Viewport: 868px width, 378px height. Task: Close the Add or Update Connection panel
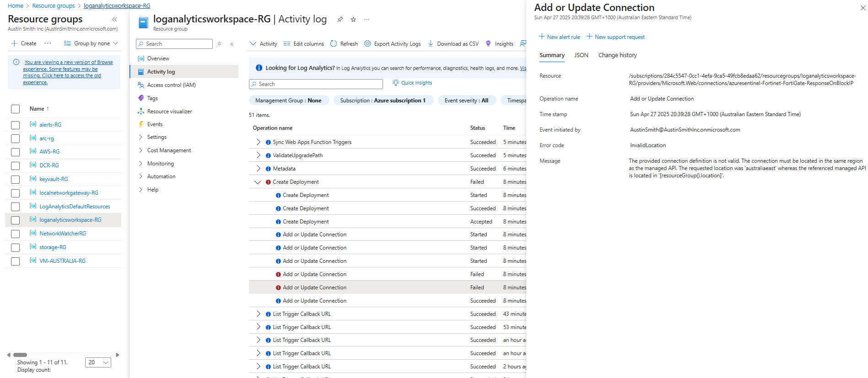863,8
